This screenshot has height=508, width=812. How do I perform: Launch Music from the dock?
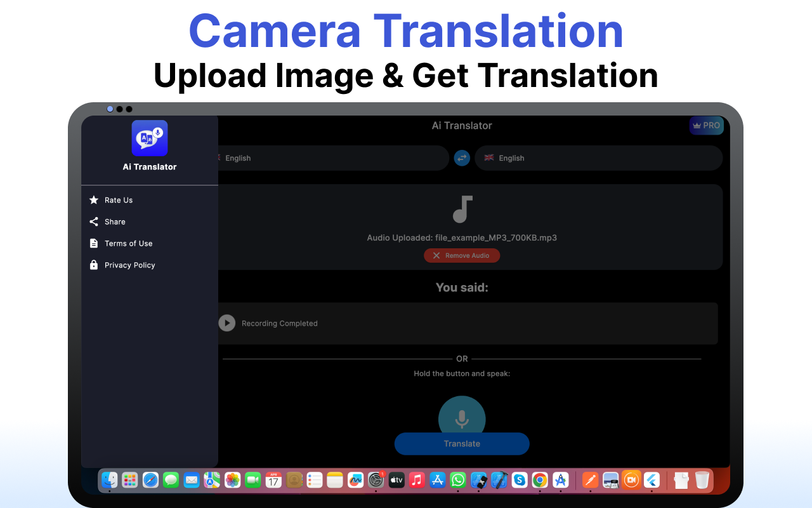[x=417, y=480]
